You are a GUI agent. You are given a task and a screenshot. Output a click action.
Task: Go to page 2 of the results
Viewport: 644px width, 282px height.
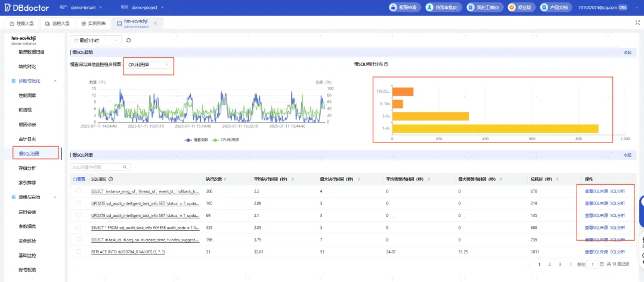pos(549,264)
